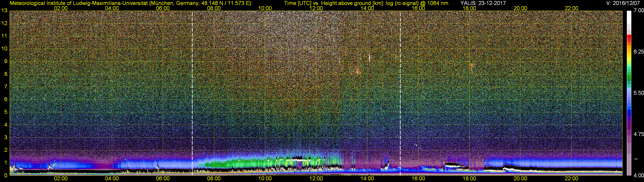Click the 4 km height axis label

[x=6, y=125]
